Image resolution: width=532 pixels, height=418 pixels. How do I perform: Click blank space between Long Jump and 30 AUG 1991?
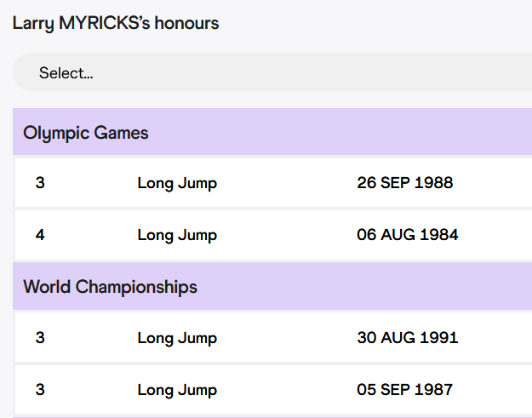tap(287, 338)
